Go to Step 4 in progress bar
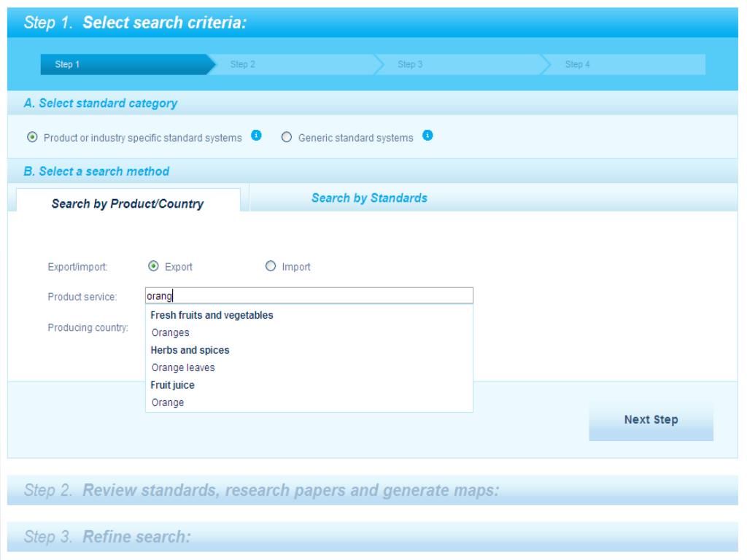747x560 pixels. point(578,64)
